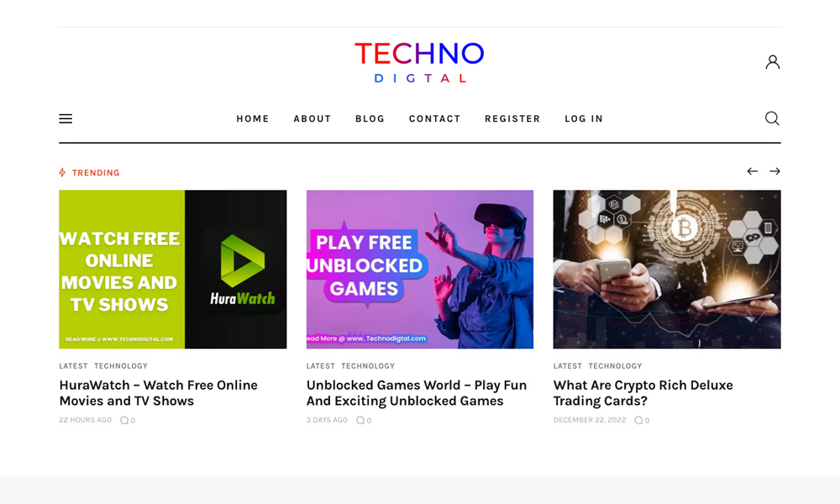The width and height of the screenshot is (840, 504).
Task: Open the hamburger menu icon
Action: point(66,118)
